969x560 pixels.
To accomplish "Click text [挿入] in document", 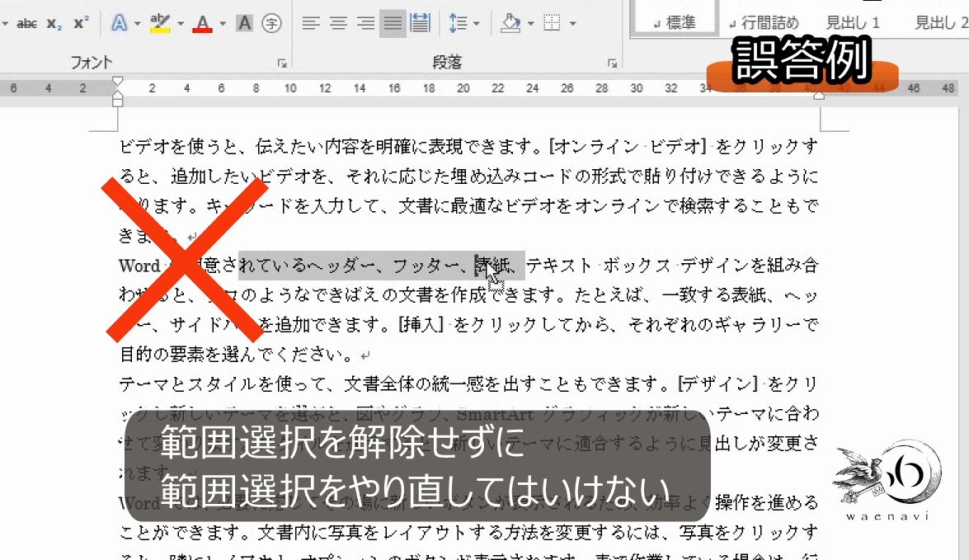I will pyautogui.click(x=421, y=324).
